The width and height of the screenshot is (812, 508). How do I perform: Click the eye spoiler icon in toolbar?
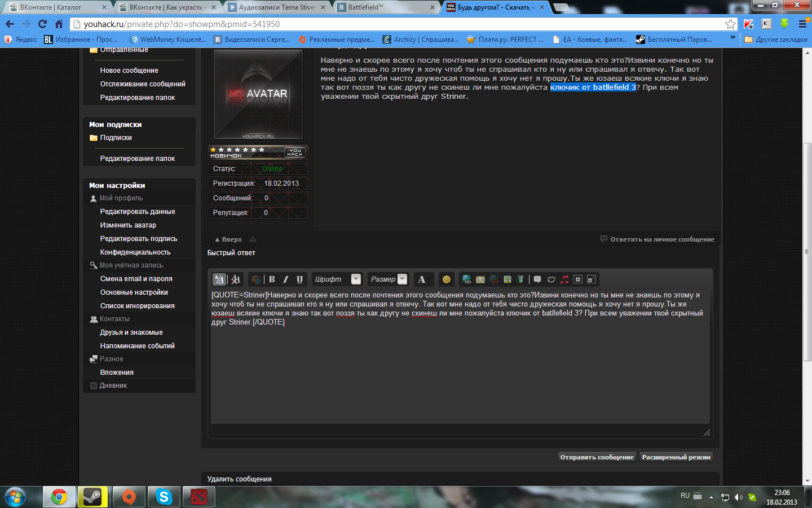[x=551, y=279]
